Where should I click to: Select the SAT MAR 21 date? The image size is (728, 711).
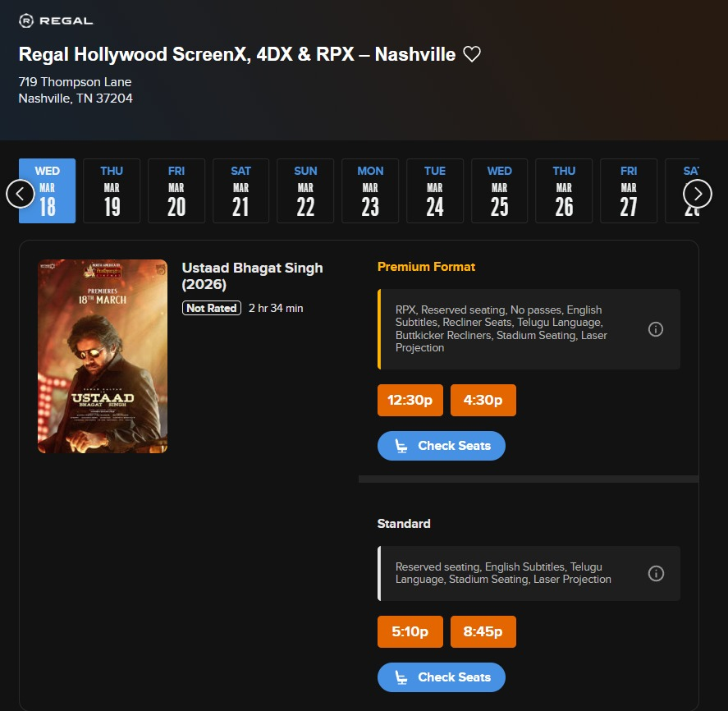pos(240,190)
